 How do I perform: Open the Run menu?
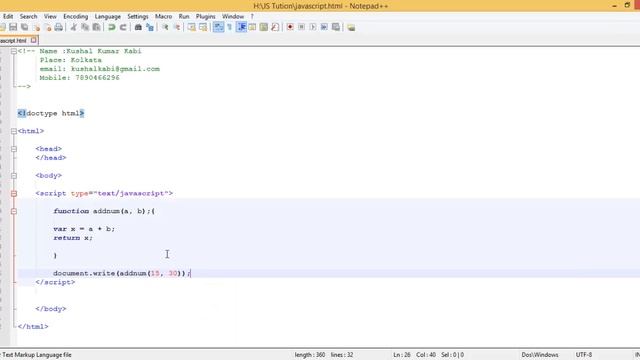tap(184, 16)
